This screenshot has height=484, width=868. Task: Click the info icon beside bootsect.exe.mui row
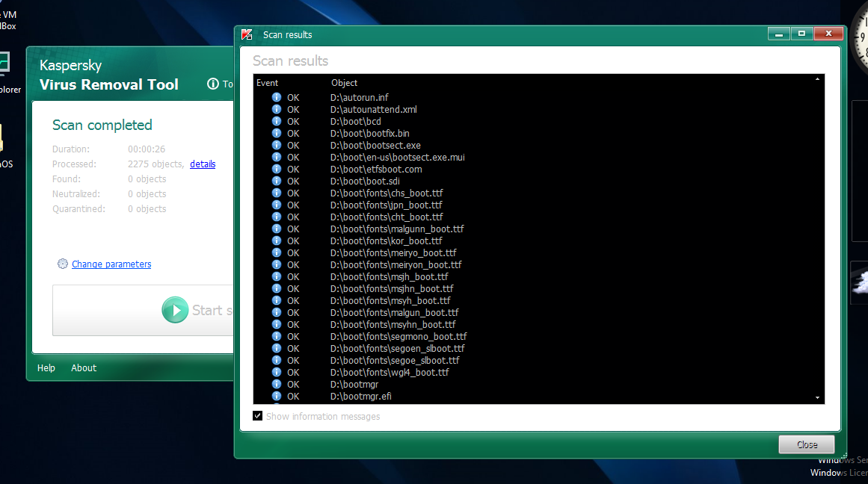pyautogui.click(x=276, y=157)
